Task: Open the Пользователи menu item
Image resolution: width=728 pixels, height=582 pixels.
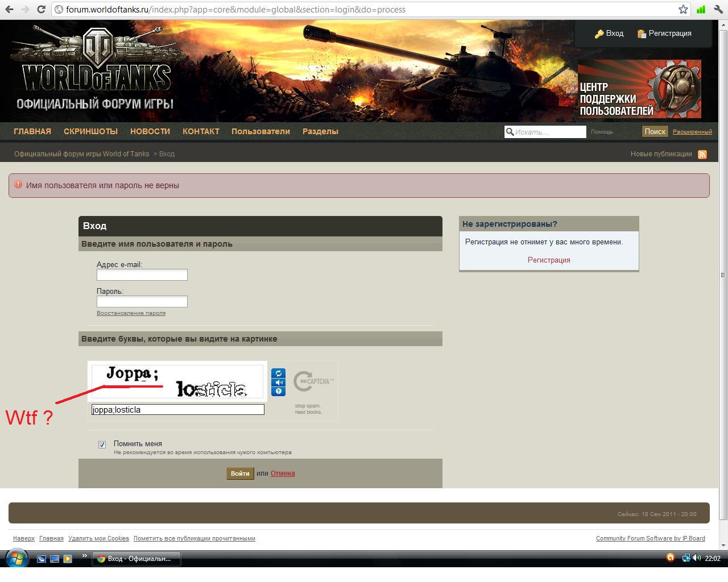Action: (260, 131)
